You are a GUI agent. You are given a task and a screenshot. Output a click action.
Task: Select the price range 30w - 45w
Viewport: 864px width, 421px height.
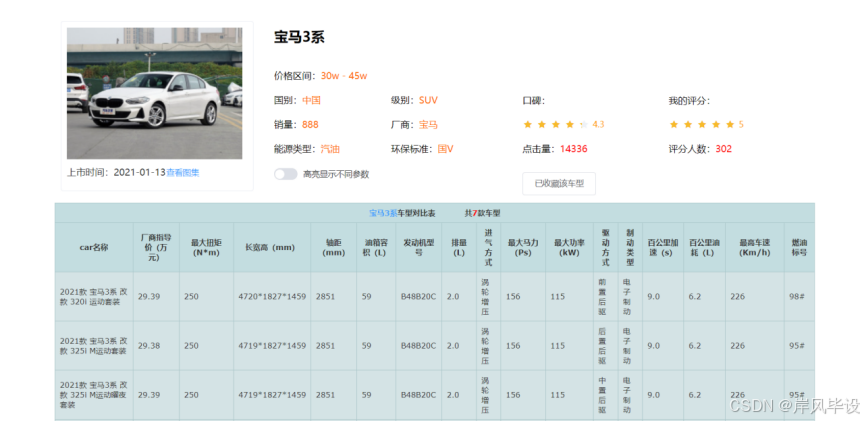coord(344,76)
